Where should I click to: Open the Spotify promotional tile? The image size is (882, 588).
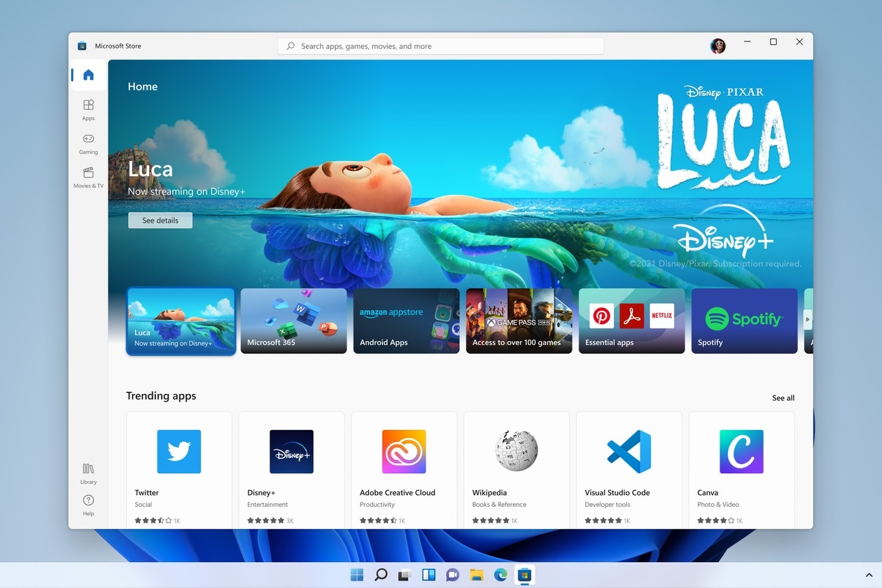(743, 321)
